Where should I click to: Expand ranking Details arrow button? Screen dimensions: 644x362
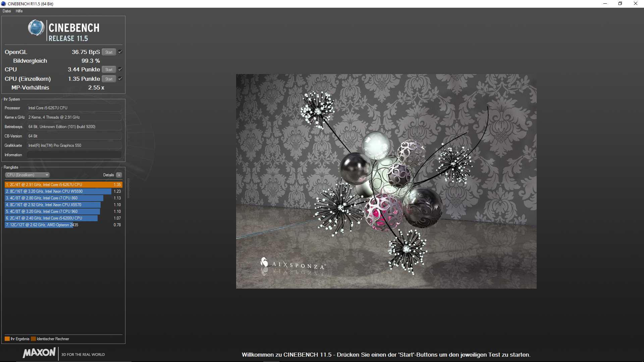coord(119,175)
